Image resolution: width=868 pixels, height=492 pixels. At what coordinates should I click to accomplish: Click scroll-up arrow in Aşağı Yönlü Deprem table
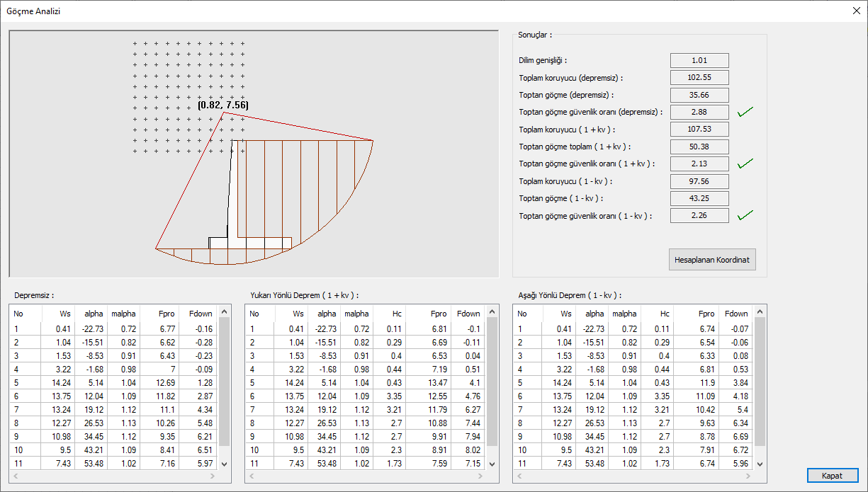[x=760, y=311]
